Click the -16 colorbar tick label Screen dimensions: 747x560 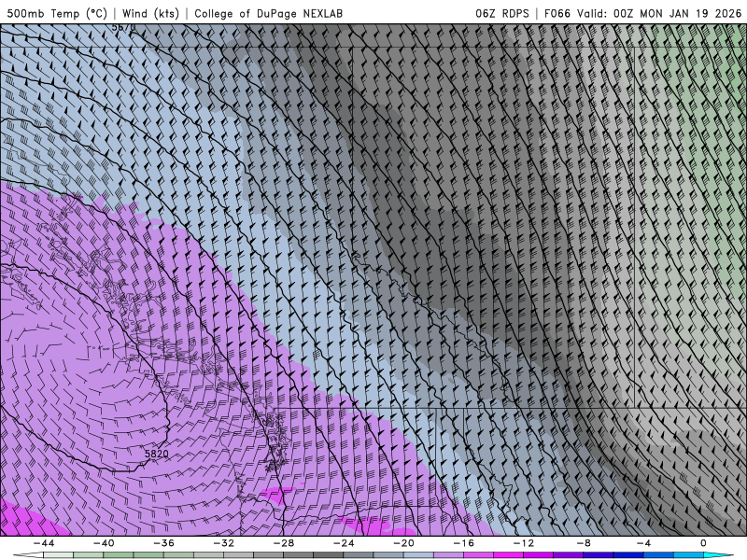[463, 543]
